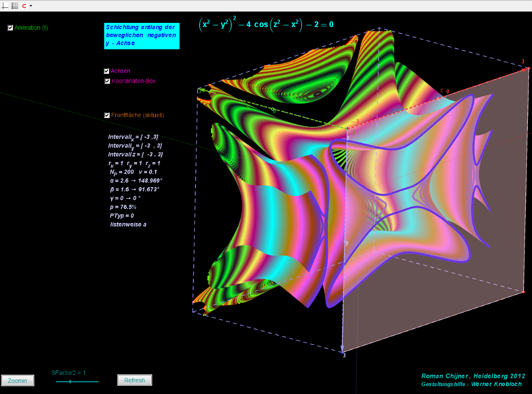
Task: Click the surface equation formula at top
Action: (266, 24)
